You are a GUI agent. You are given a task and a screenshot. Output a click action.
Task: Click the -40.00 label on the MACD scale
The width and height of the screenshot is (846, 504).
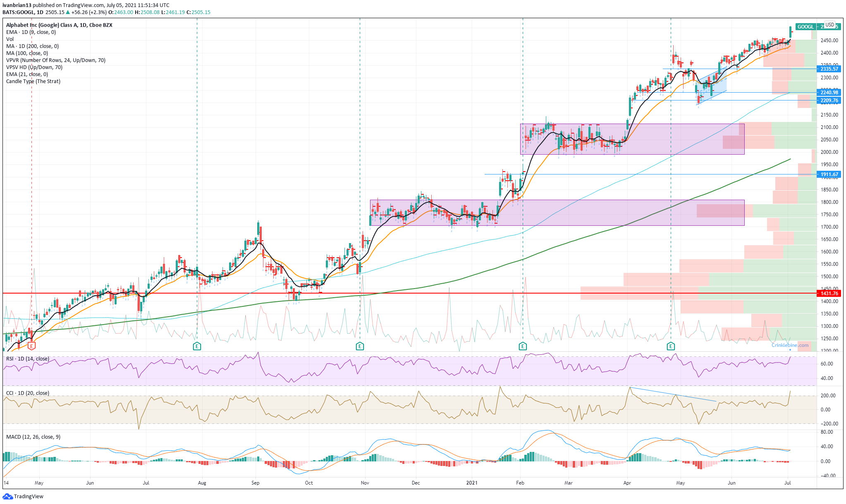pos(828,475)
